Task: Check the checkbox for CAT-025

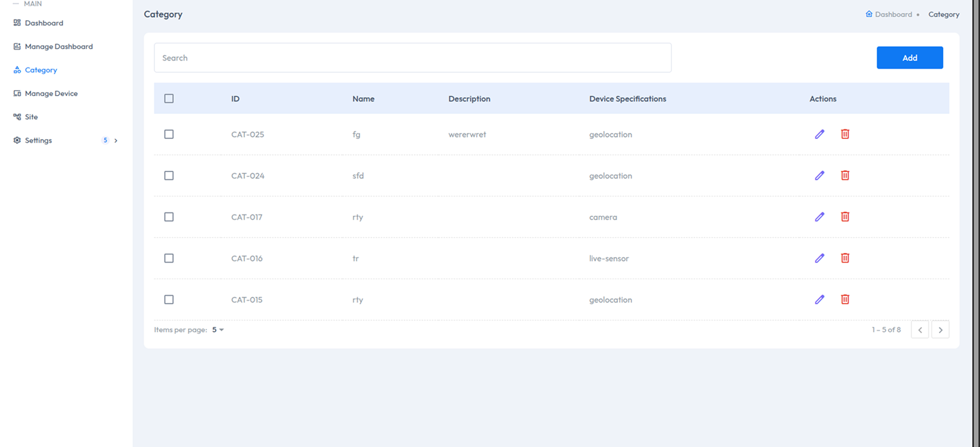Action: pos(169,134)
